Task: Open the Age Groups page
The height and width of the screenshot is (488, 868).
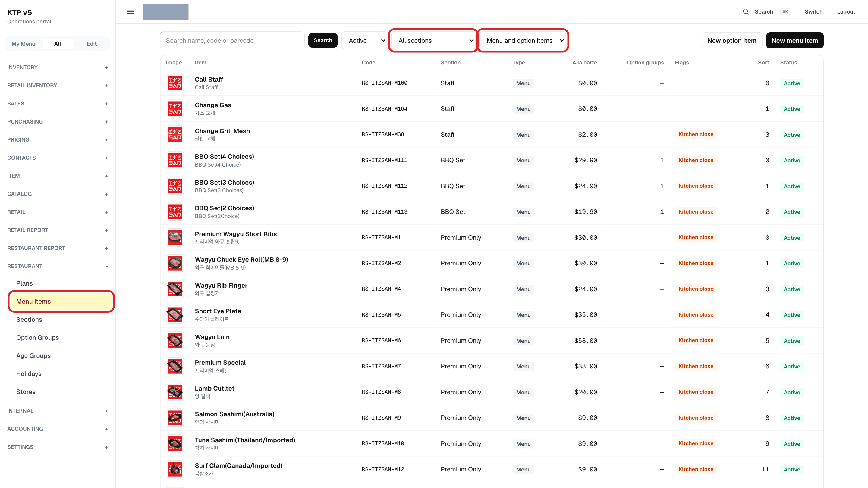Action: [33, 356]
